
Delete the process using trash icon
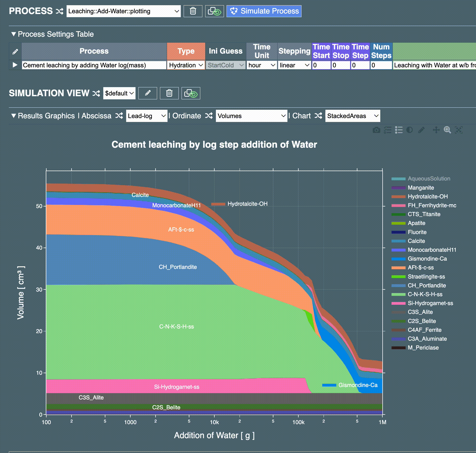click(193, 11)
